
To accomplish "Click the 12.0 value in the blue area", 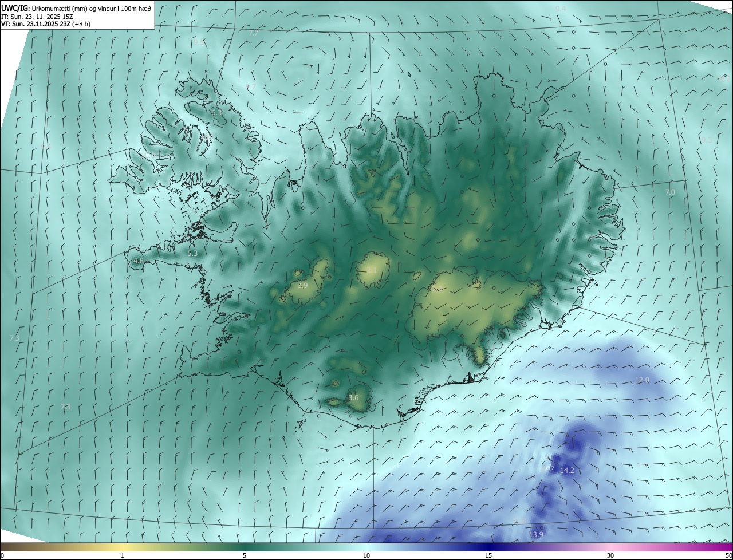I will click(x=643, y=380).
